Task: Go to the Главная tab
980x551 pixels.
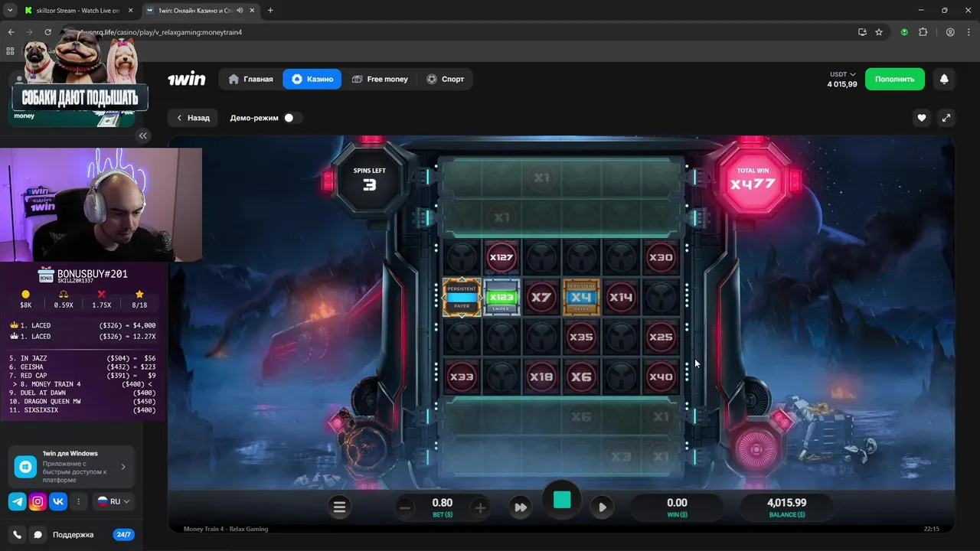Action: pos(250,79)
